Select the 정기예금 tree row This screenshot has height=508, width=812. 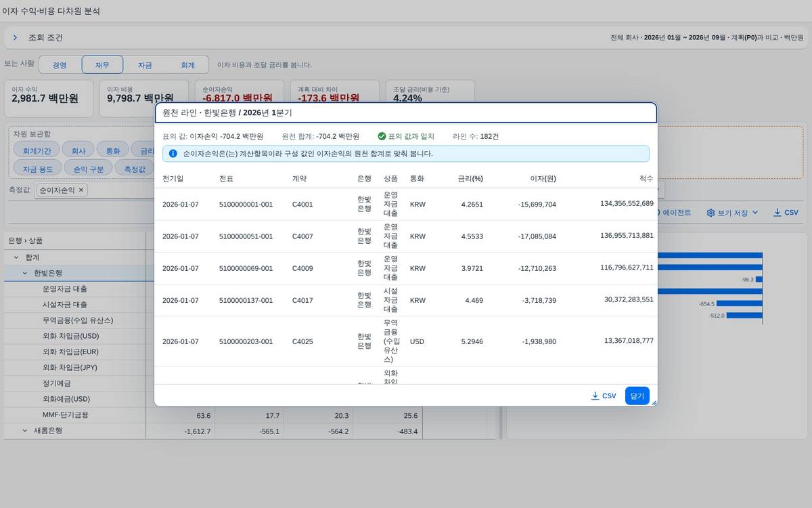click(74, 383)
